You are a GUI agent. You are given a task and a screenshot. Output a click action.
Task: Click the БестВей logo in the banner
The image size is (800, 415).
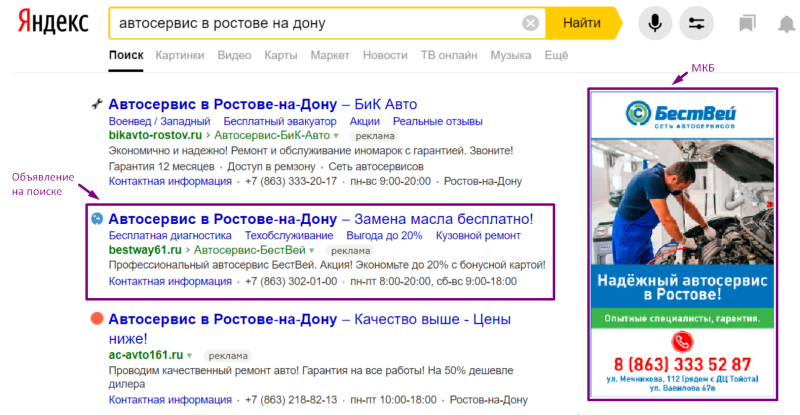(x=682, y=114)
